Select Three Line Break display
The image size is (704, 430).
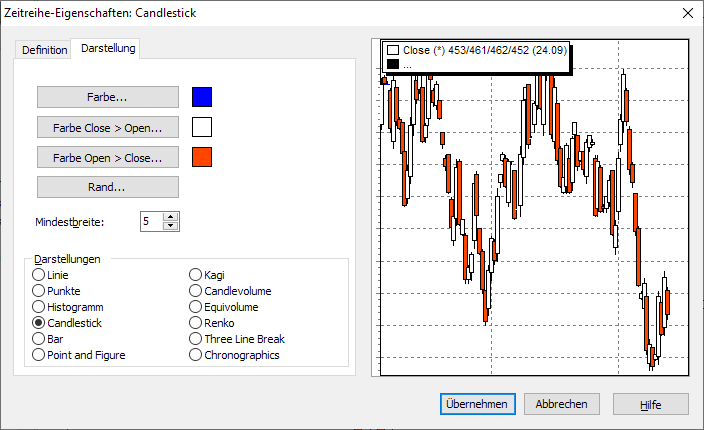pos(196,339)
